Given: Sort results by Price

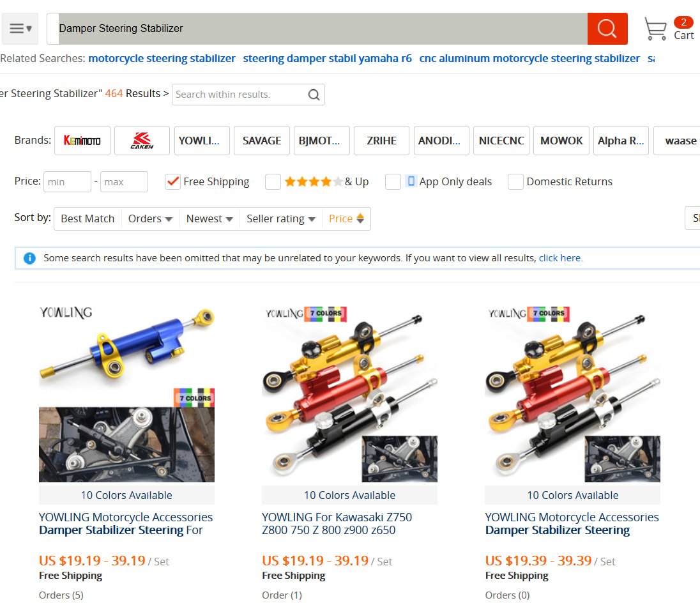Looking at the screenshot, I should point(346,218).
